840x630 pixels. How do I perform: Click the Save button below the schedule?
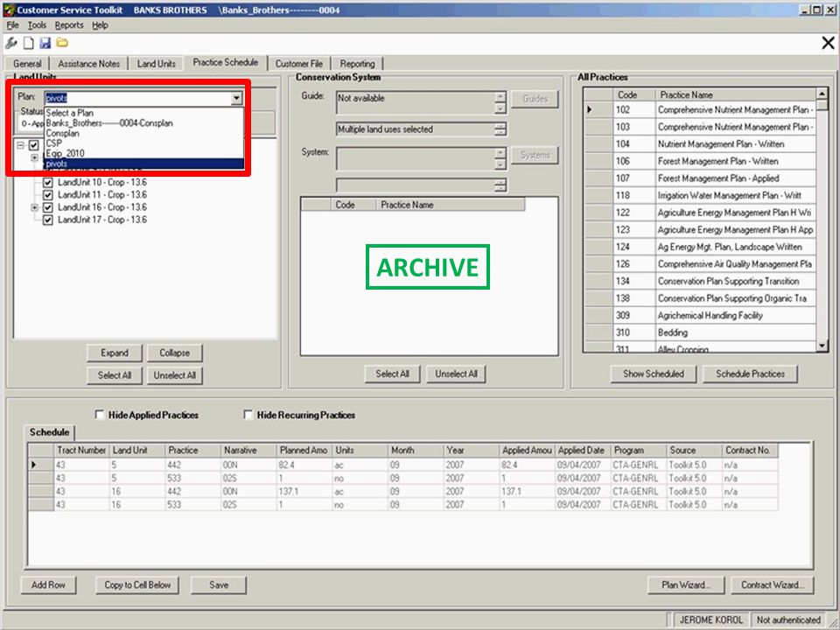(x=219, y=585)
